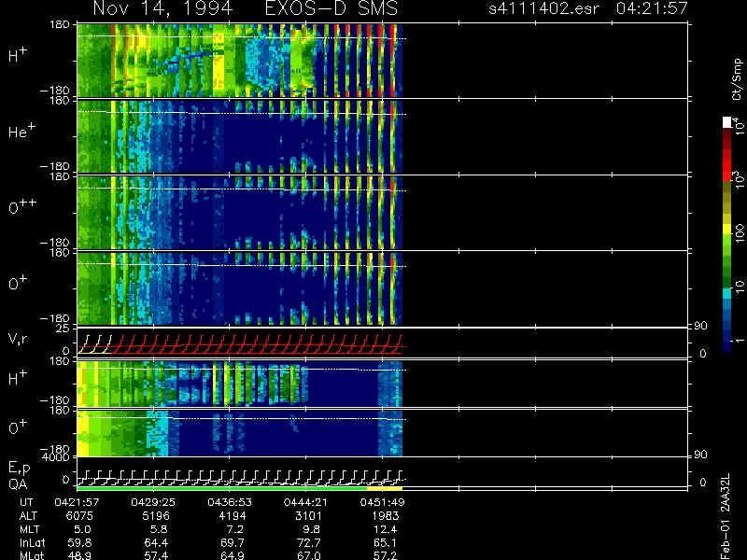Image resolution: width=747 pixels, height=560 pixels.
Task: Click the MLT value "7.2"
Action: coord(235,529)
